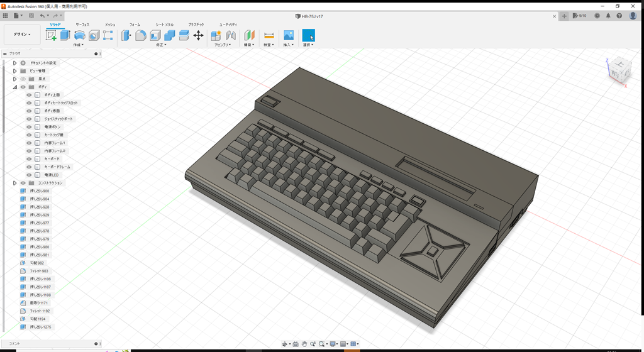Switch to the サーフェス tab
The width and height of the screenshot is (644, 352).
(x=82, y=24)
